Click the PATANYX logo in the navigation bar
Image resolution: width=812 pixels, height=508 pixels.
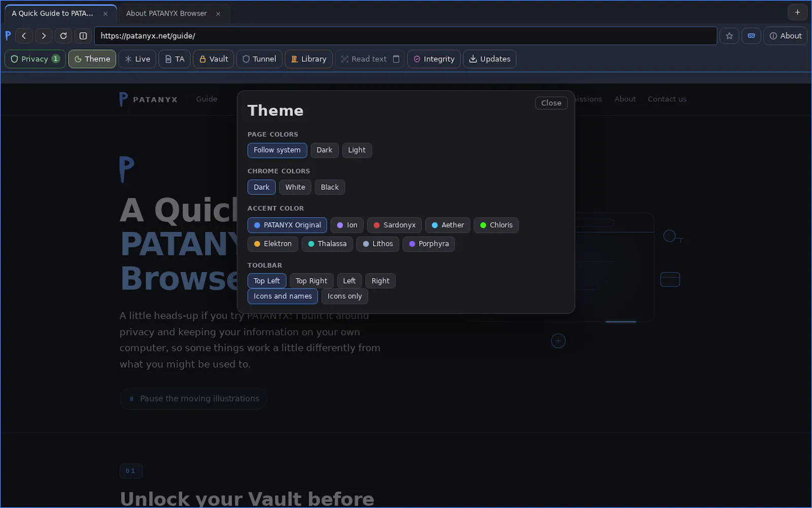click(148, 99)
